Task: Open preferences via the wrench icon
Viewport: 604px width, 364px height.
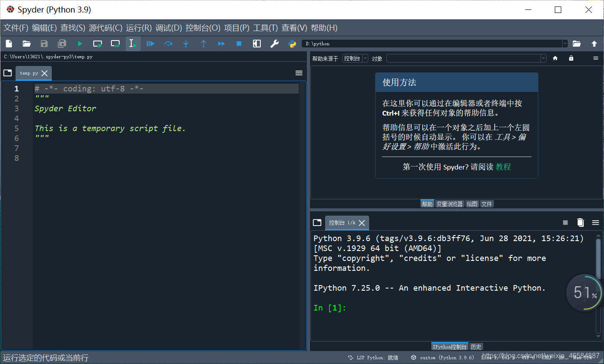Action: click(x=275, y=44)
